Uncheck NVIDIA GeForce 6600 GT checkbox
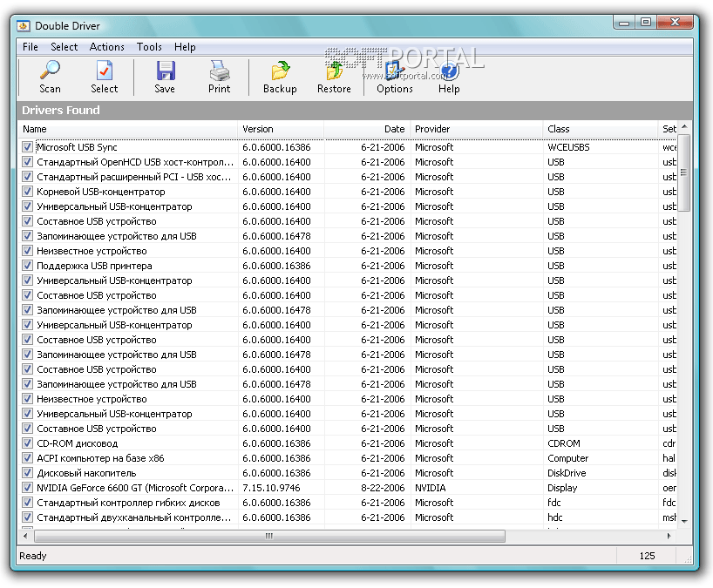 [27, 488]
